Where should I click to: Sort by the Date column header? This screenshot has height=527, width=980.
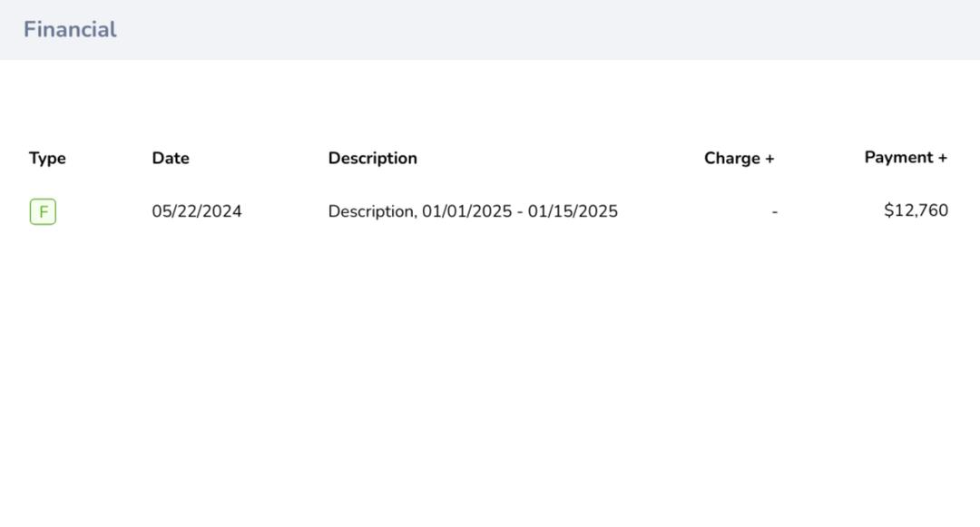click(171, 158)
